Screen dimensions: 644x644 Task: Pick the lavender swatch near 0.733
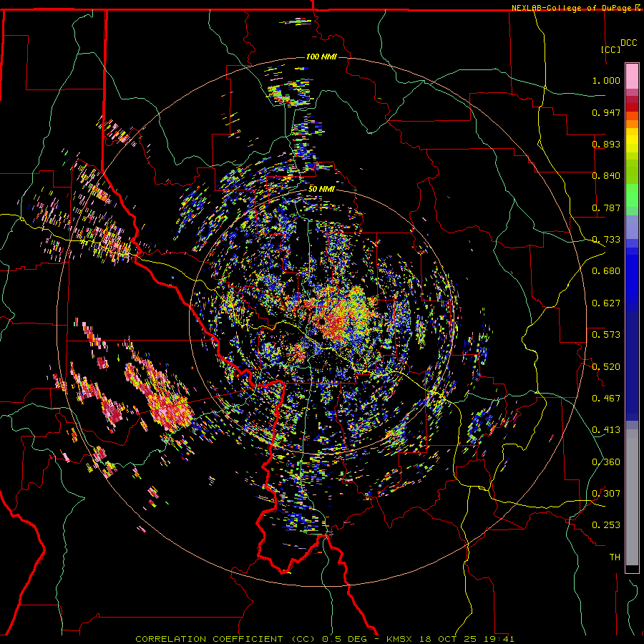[632, 227]
